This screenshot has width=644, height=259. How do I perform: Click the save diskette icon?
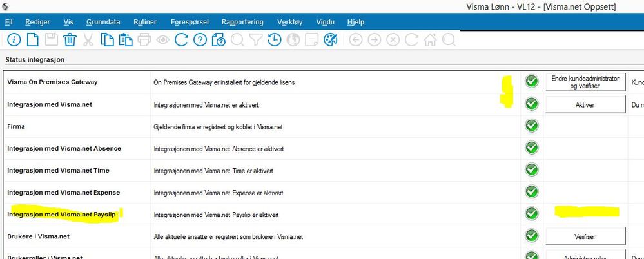tap(52, 40)
